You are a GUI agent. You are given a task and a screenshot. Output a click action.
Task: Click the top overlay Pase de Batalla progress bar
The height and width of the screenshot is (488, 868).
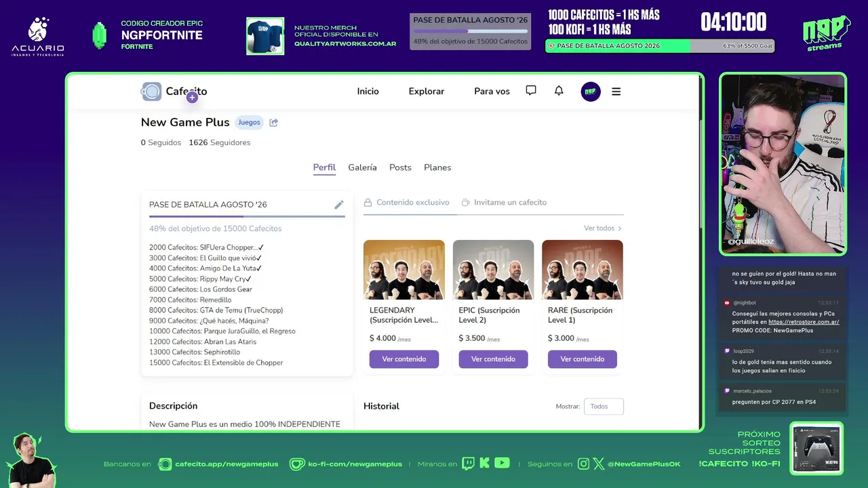pos(471,31)
